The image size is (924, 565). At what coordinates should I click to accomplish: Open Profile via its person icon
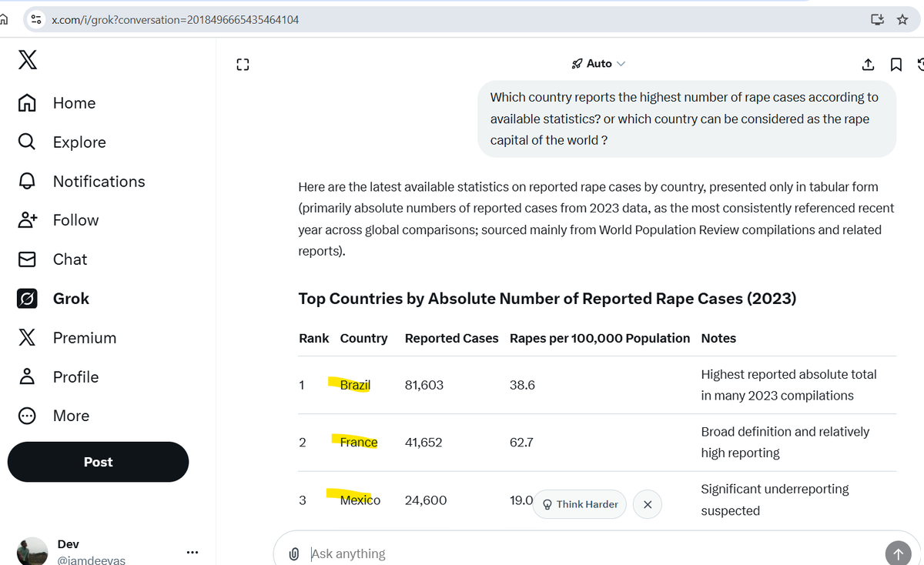tap(27, 376)
